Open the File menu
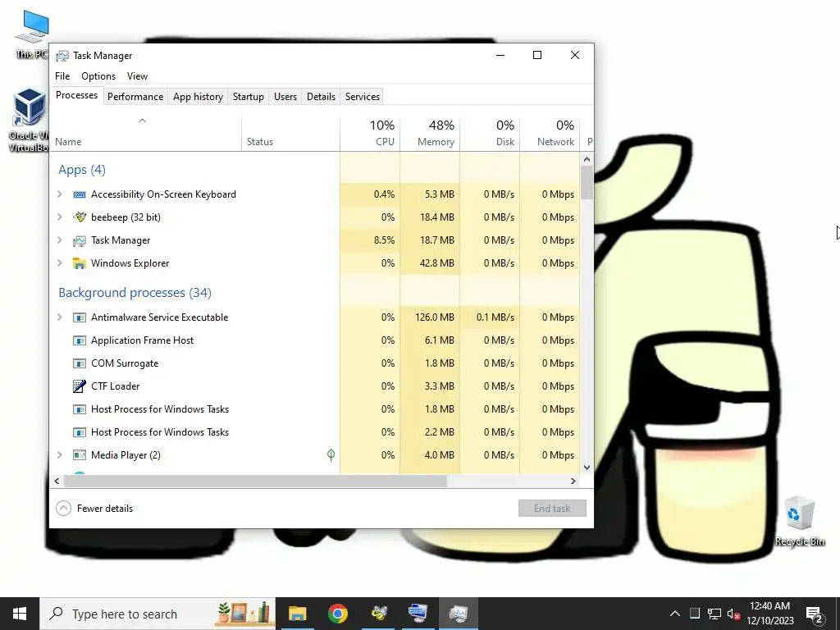 (62, 76)
